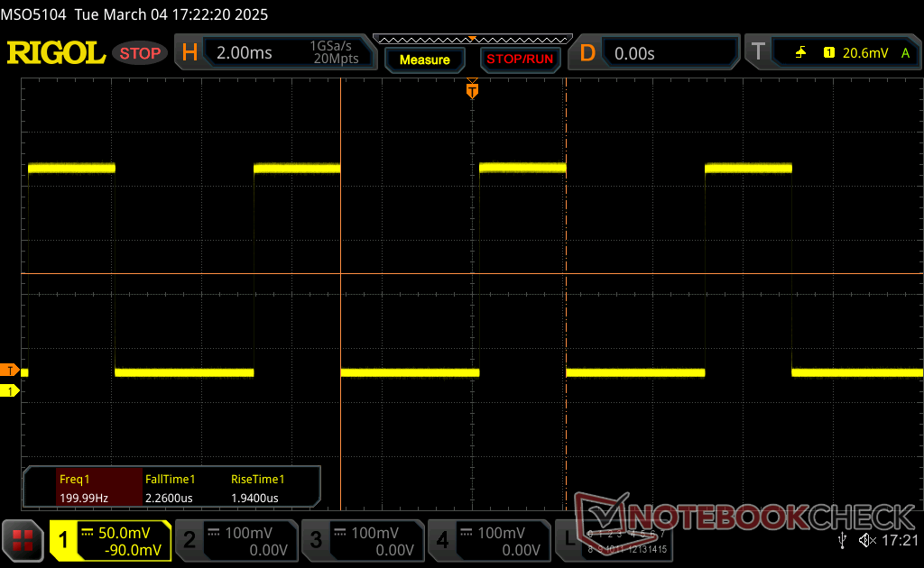Click the rising edge trigger icon

click(x=800, y=53)
